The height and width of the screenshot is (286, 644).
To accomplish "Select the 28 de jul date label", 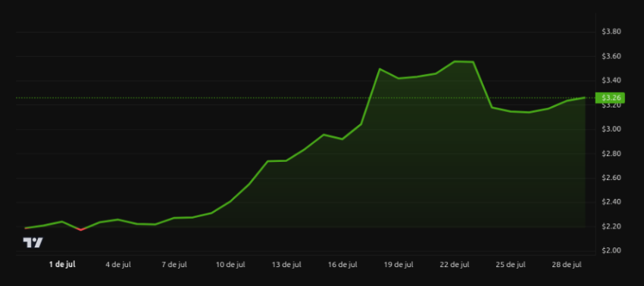I will (567, 265).
